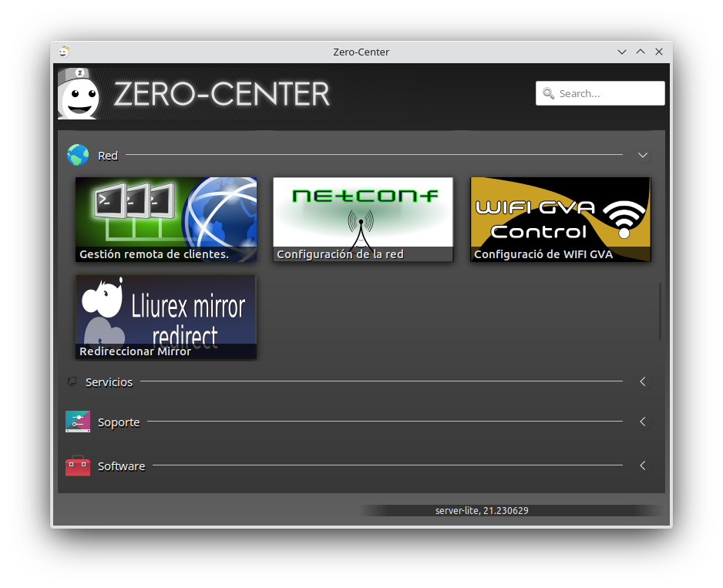723x588 pixels.
Task: Expand the Software section arrow
Action: coord(643,465)
